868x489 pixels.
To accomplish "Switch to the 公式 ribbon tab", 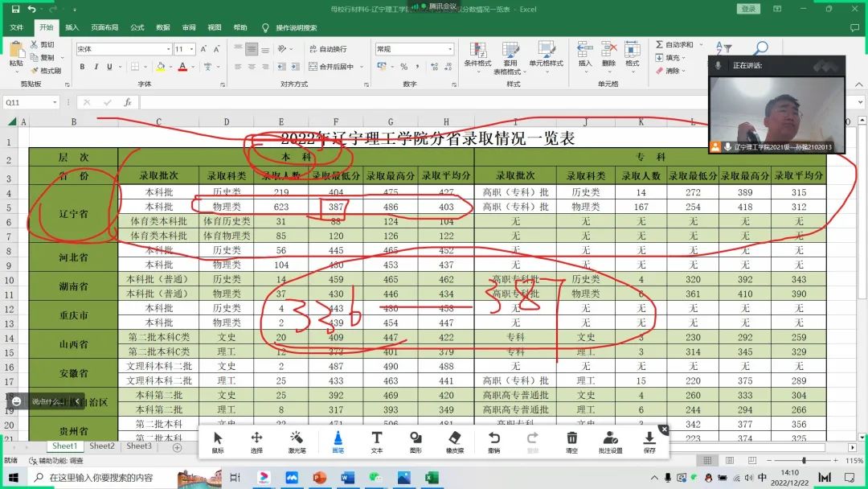I will coord(137,27).
